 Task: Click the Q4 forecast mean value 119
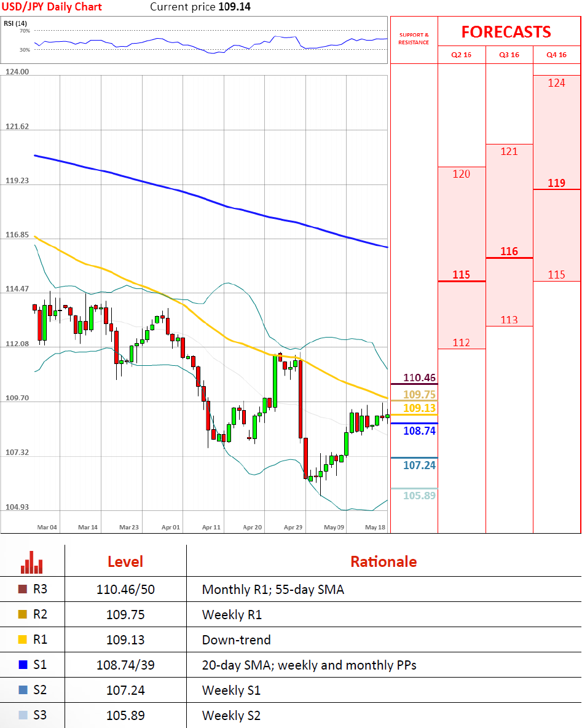click(x=556, y=183)
